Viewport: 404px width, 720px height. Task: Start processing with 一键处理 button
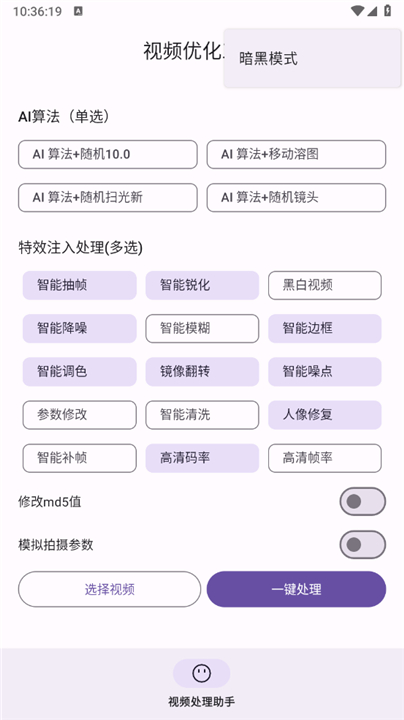tap(296, 589)
